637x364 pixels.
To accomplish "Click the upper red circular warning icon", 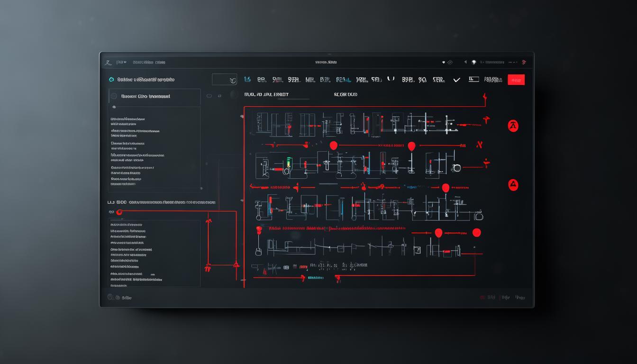I will click(x=513, y=126).
